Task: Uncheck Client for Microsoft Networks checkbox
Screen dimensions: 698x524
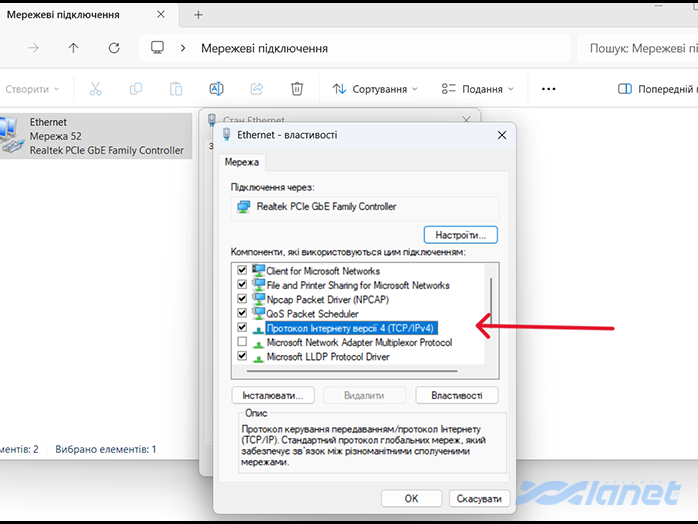Action: 241,271
